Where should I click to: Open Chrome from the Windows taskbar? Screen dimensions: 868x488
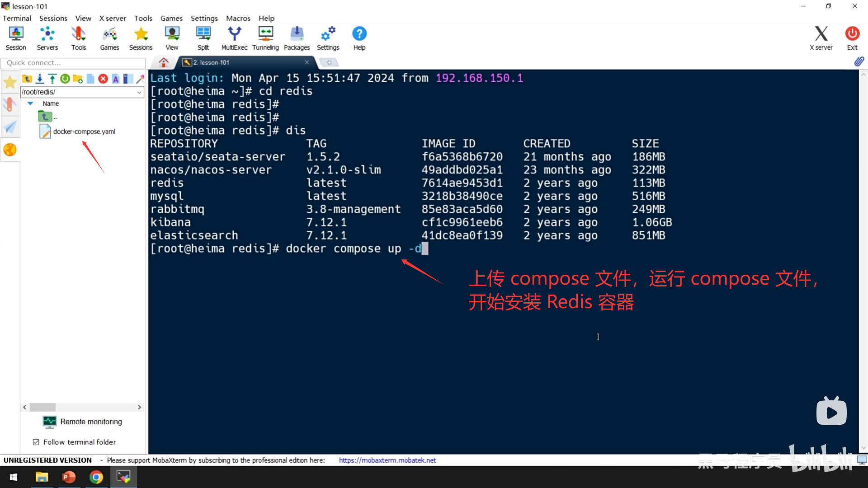point(96,477)
